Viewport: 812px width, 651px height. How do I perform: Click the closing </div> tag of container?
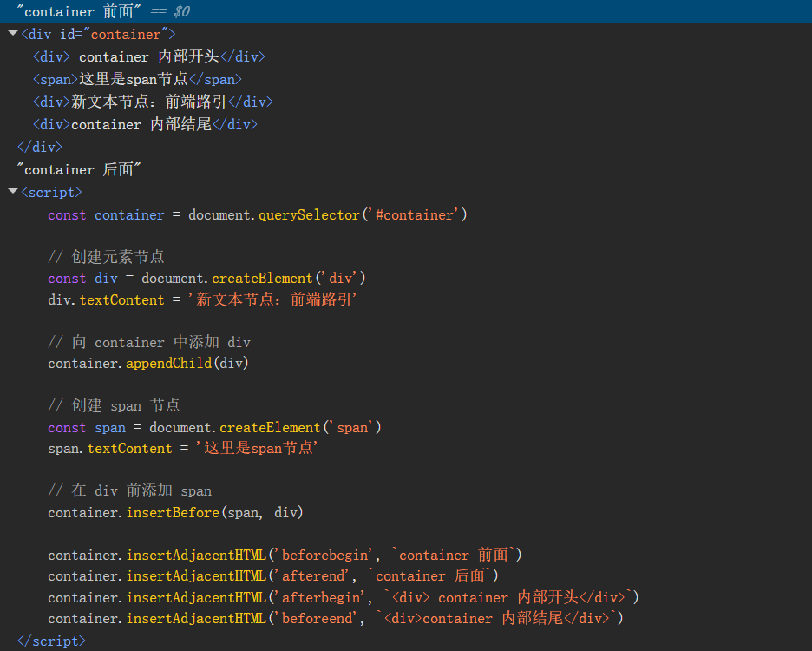[x=40, y=147]
